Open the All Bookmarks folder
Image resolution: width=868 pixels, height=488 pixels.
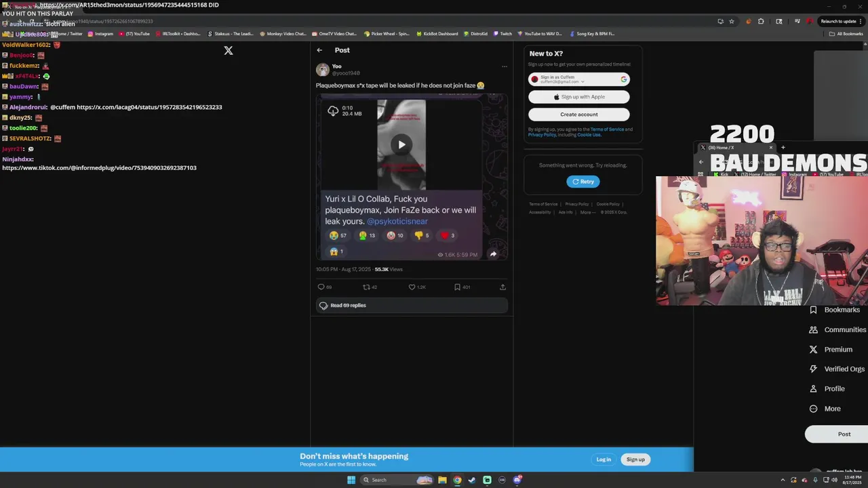(x=846, y=34)
